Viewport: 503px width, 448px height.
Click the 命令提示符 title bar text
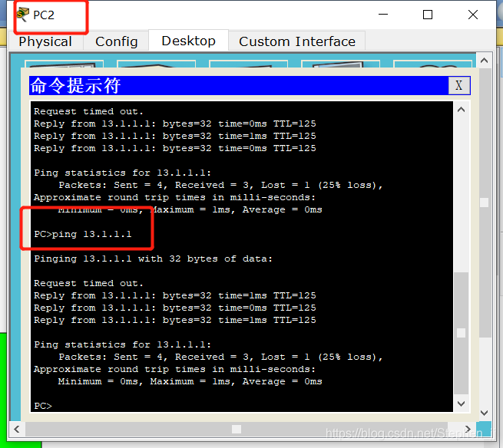76,86
